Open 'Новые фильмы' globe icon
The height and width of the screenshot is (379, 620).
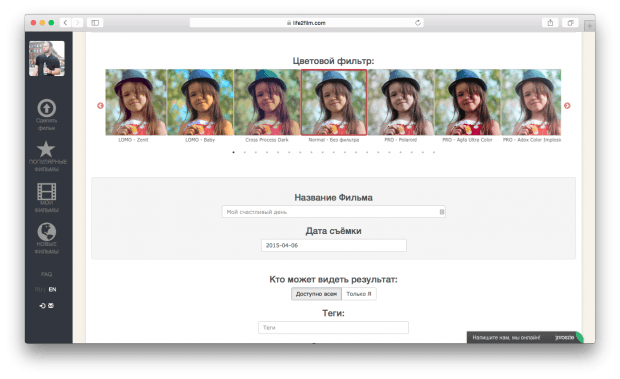47,232
